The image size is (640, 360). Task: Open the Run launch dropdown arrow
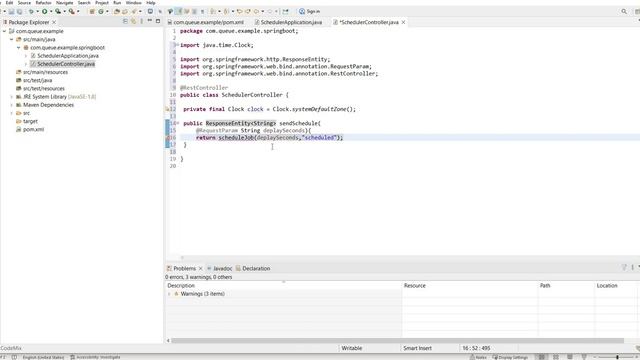tap(51, 11)
